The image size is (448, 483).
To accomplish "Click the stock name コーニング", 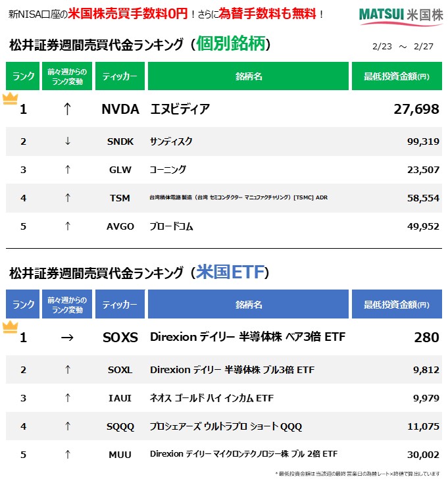I will point(168,169).
